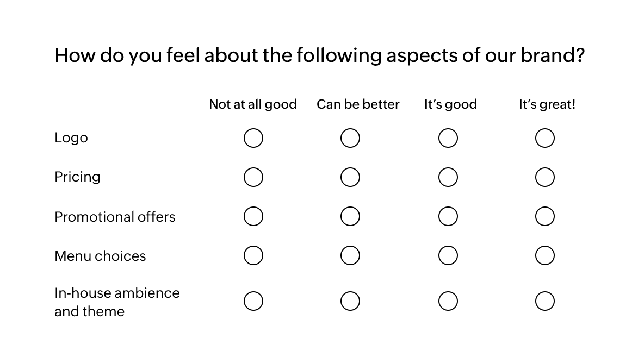
Task: Mark Menu choices Not at all good
Action: click(253, 255)
